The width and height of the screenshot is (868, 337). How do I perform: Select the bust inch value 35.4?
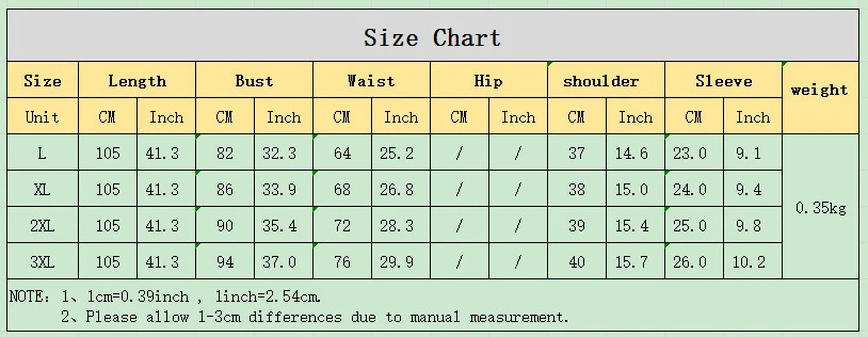(x=280, y=226)
